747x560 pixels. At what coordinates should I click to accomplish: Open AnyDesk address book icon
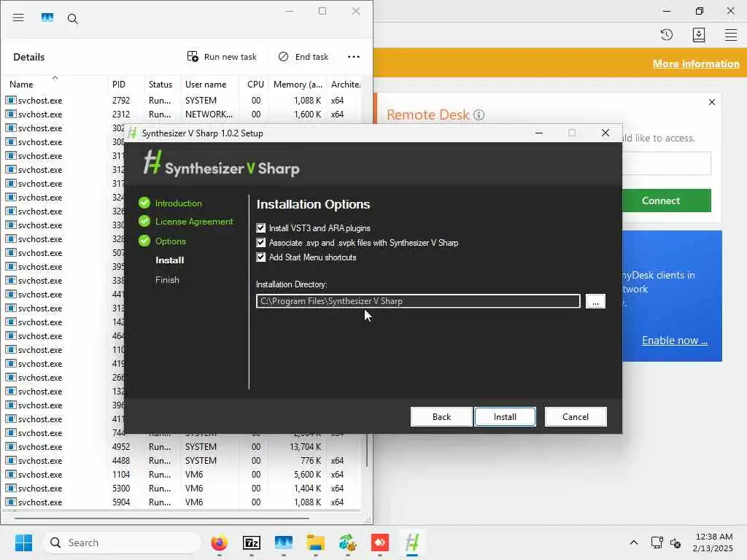[x=698, y=35]
